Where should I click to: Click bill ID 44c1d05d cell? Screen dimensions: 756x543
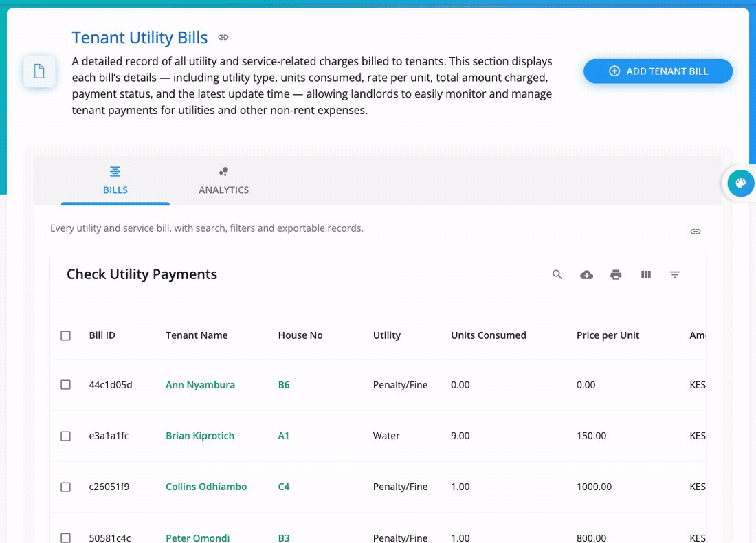pyautogui.click(x=111, y=385)
